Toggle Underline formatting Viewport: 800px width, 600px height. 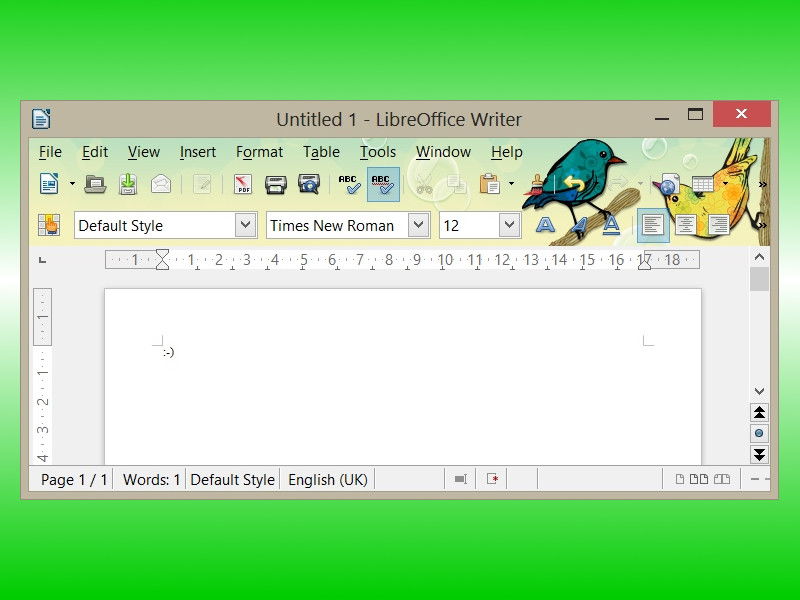[x=611, y=224]
